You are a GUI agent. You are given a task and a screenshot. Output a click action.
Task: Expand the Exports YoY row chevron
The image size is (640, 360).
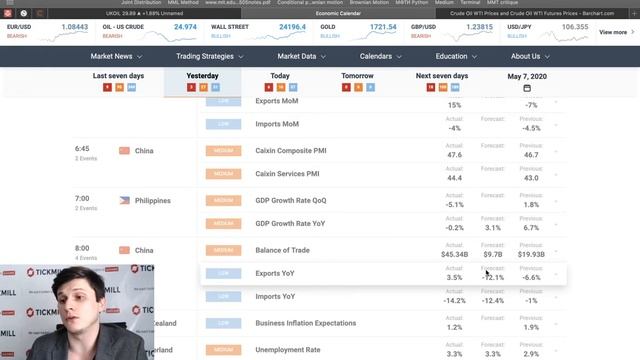point(556,274)
